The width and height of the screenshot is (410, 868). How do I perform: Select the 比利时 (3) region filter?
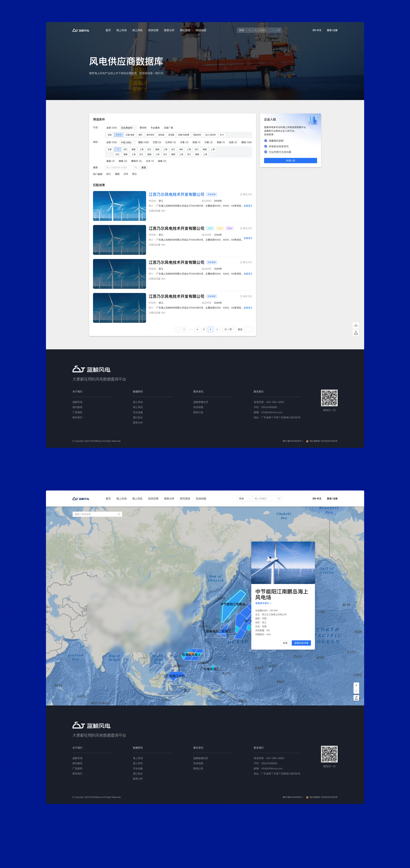click(x=170, y=143)
